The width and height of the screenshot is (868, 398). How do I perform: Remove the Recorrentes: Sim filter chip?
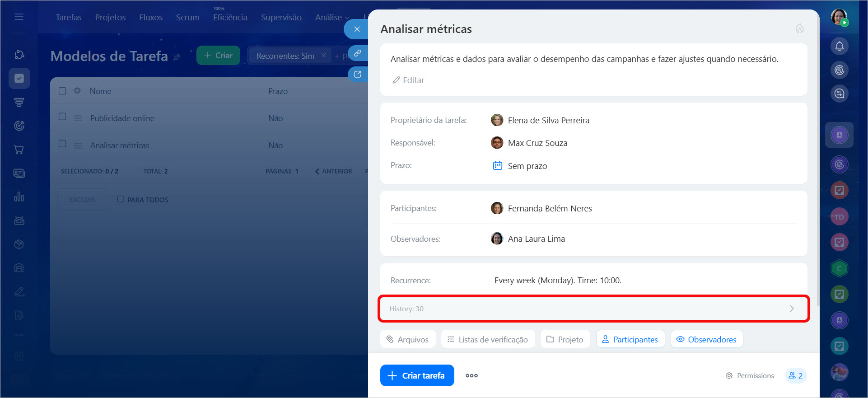323,56
